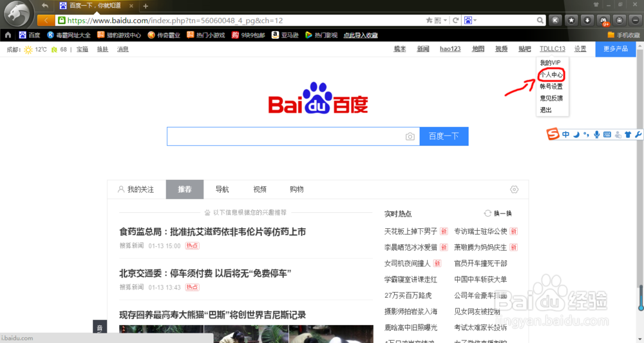Open the 贴吧 link
The image size is (644, 343).
(x=524, y=49)
